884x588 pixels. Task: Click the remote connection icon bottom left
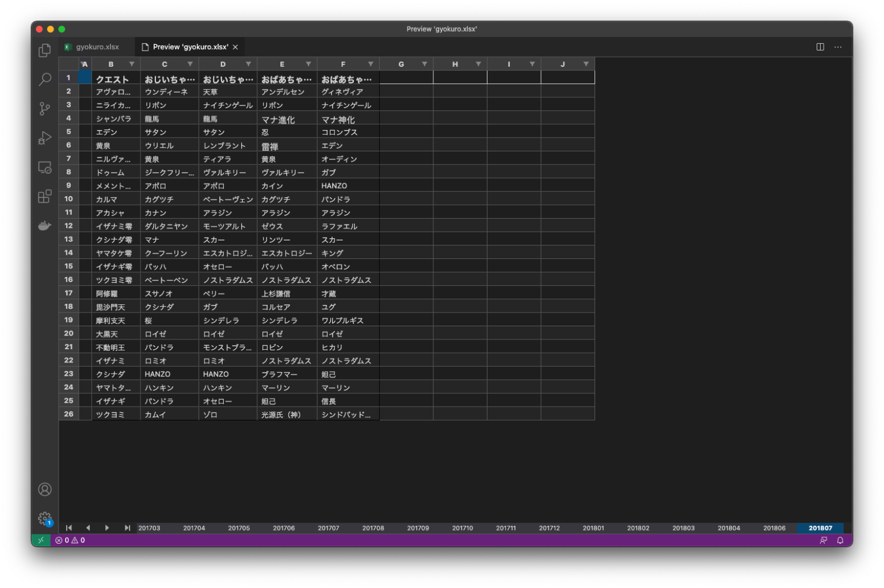click(40, 540)
